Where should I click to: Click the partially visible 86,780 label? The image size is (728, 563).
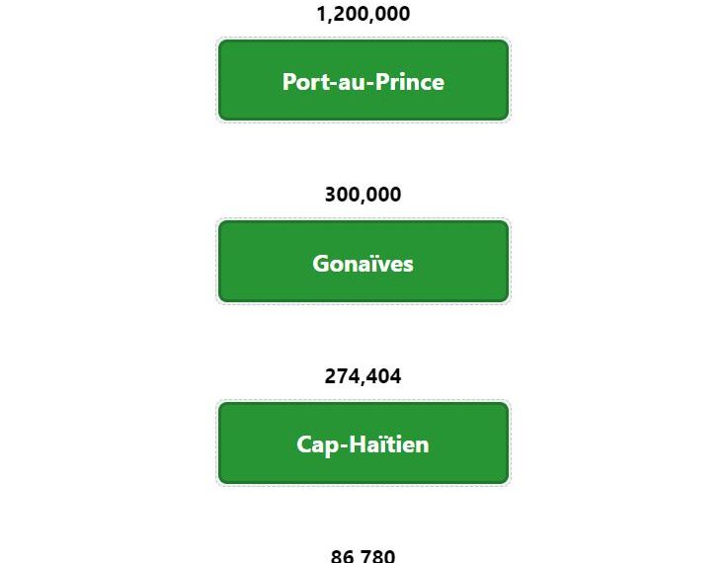364,555
